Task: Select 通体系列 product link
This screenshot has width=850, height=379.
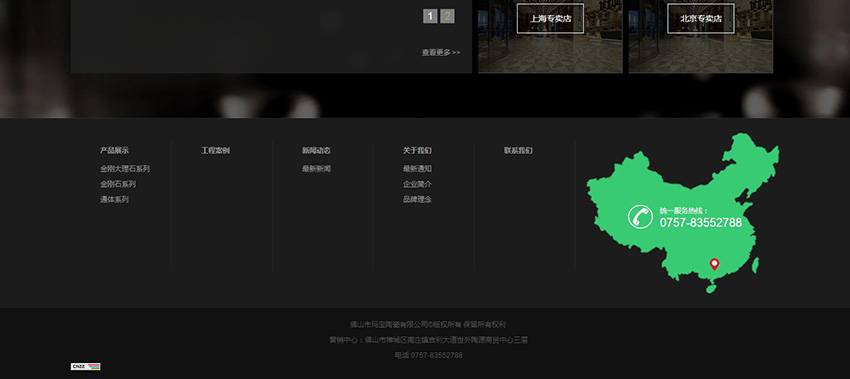Action: pos(114,199)
